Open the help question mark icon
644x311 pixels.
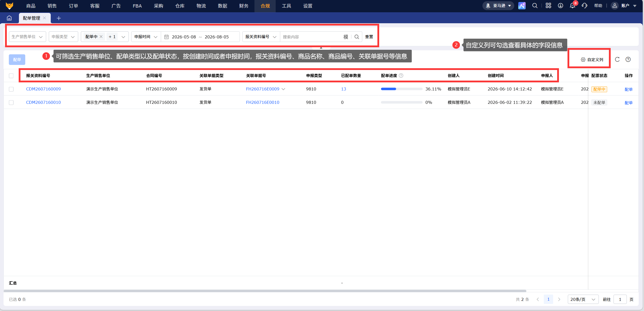click(x=628, y=59)
